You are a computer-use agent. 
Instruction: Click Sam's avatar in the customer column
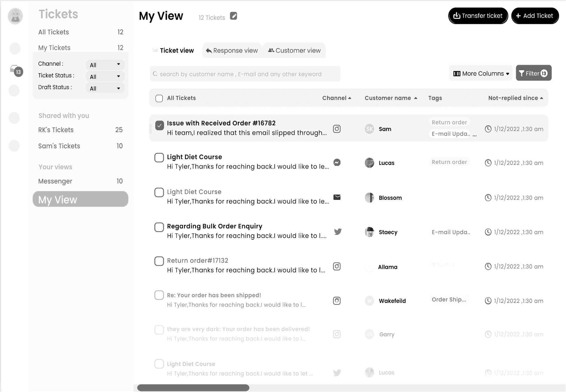point(369,129)
